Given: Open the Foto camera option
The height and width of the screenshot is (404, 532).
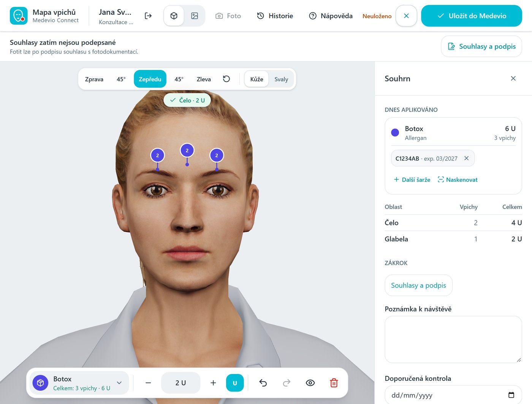Looking at the screenshot, I should coord(228,16).
